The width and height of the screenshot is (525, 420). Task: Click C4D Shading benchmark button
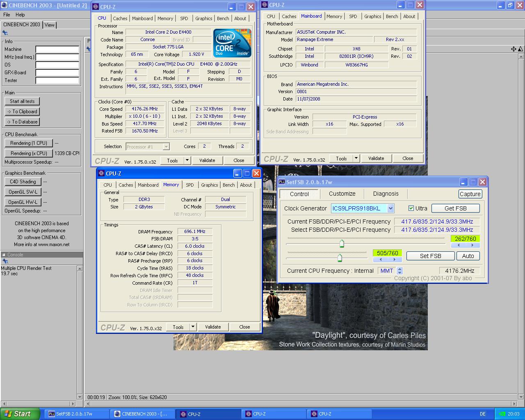[x=23, y=182]
